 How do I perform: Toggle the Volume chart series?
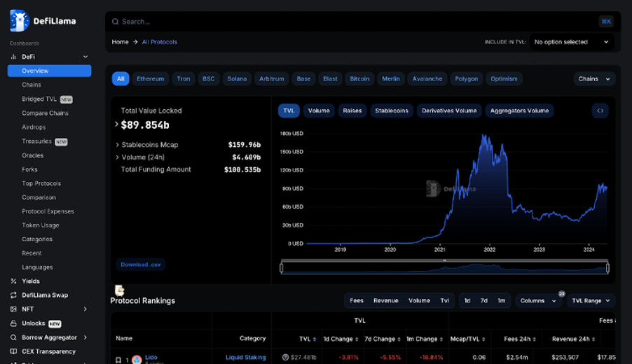pyautogui.click(x=319, y=111)
